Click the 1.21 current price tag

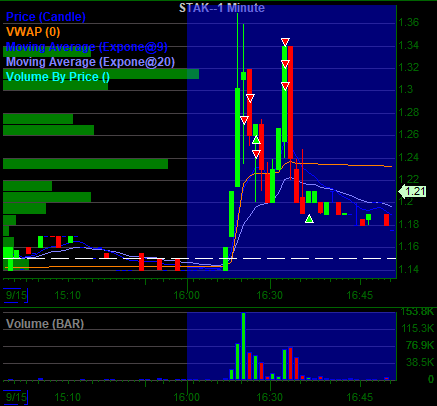(412, 191)
